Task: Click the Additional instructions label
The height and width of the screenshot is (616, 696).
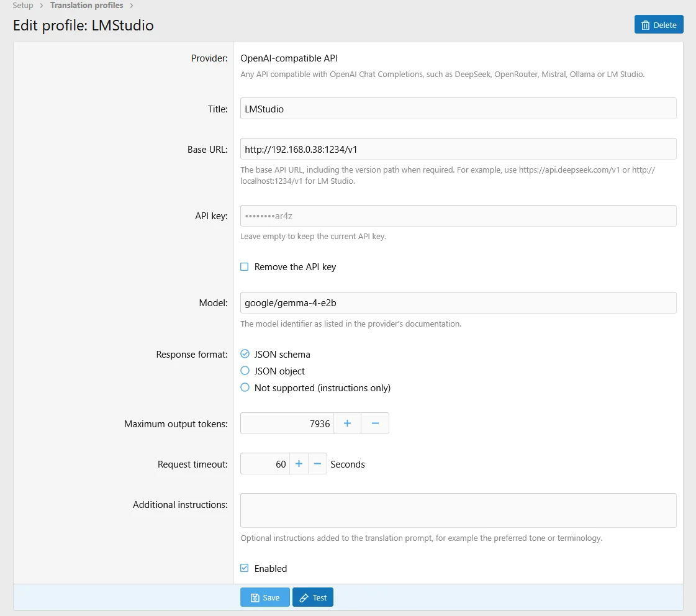Action: tap(180, 505)
